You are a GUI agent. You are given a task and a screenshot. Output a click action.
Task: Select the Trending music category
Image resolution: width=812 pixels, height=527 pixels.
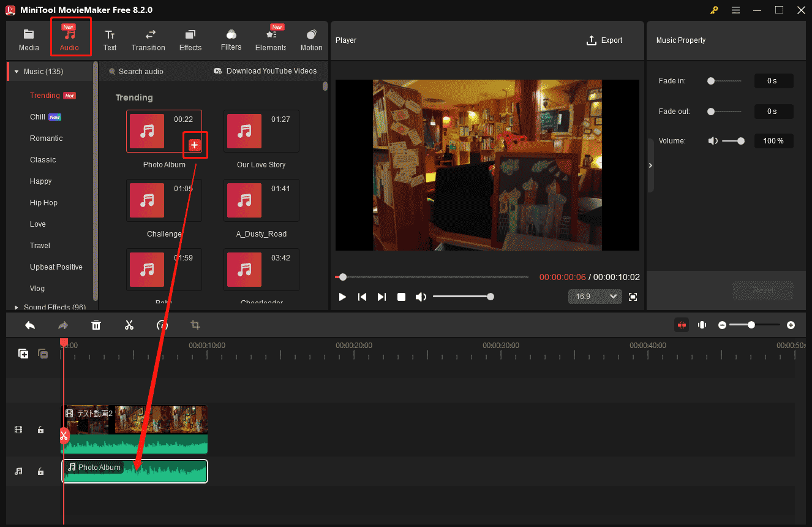click(x=45, y=96)
